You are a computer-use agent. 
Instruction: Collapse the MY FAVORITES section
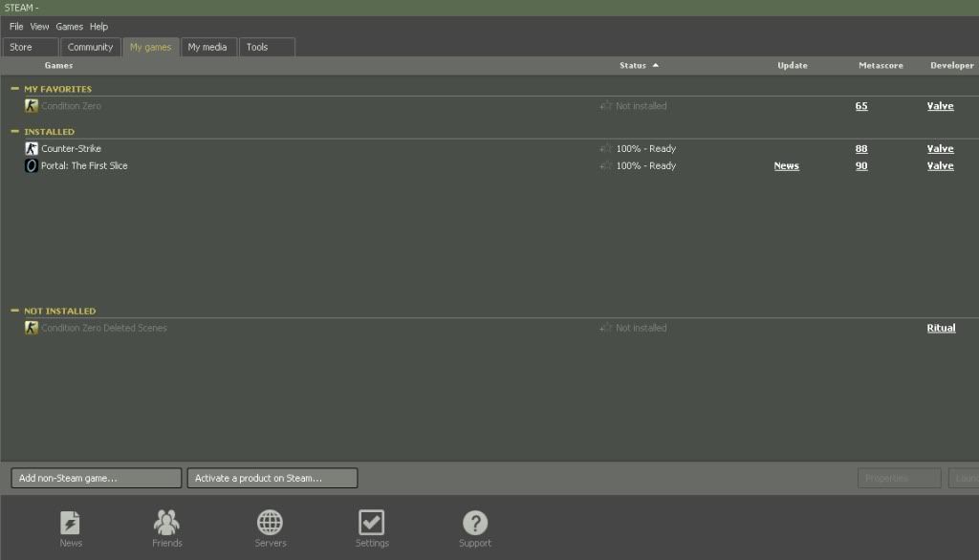pyautogui.click(x=15, y=89)
